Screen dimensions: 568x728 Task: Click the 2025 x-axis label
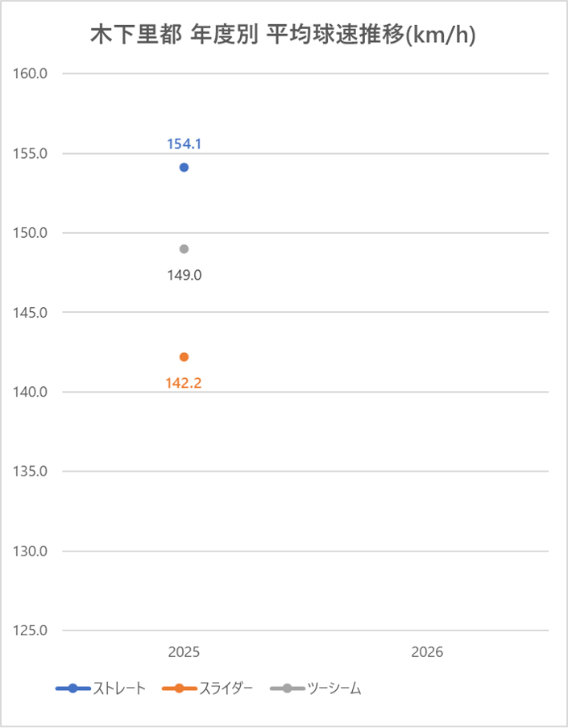click(x=184, y=652)
